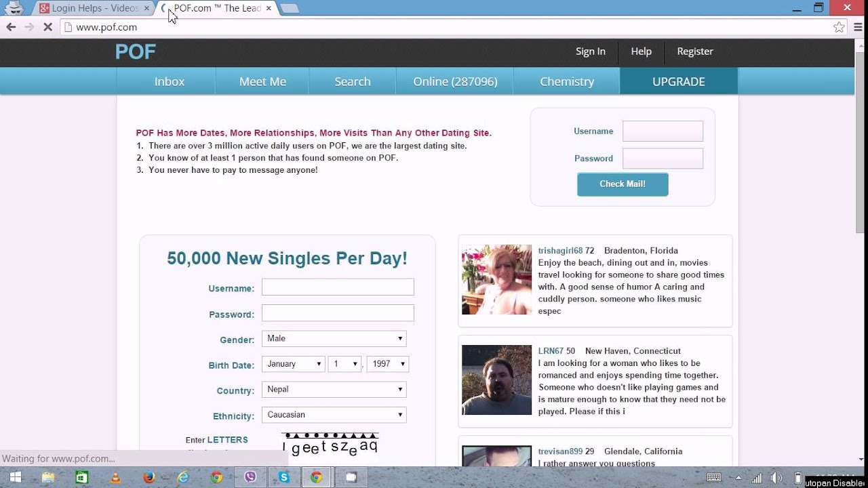Screen dimensions: 868x488
Task: Open the network signal tray icon
Action: (757, 477)
